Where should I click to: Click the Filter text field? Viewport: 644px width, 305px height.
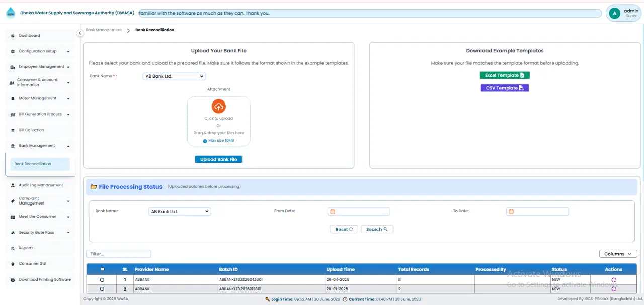119,254
